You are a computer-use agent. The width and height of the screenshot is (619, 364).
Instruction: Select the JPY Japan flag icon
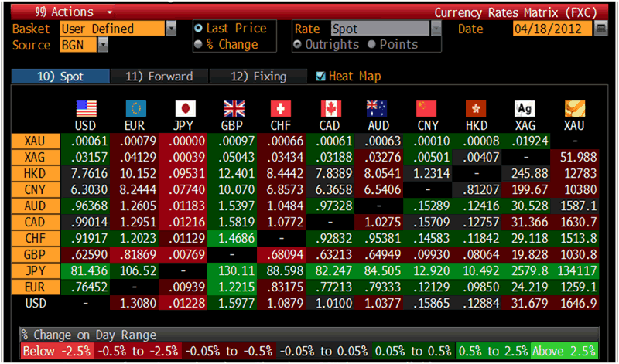point(186,109)
